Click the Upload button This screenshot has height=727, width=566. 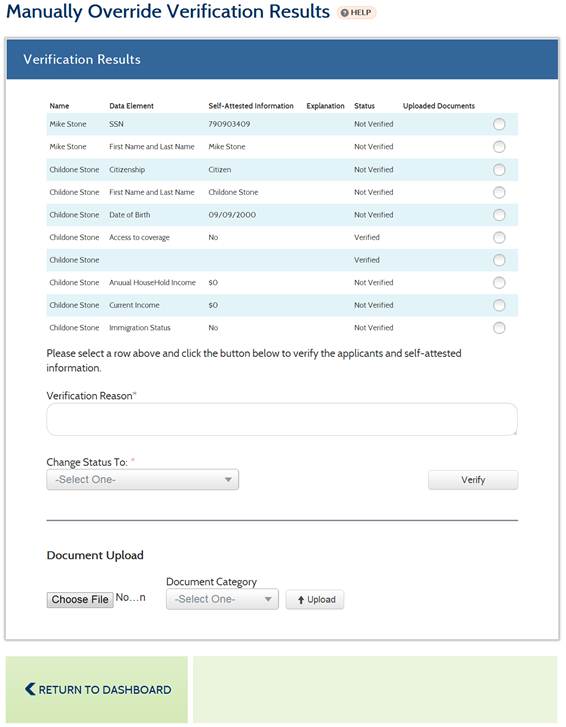(315, 599)
